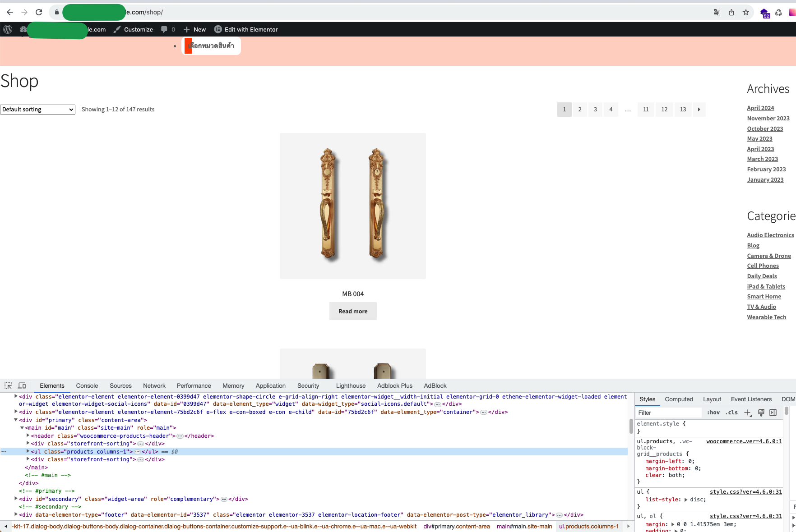
Task: Expand the margin shorthand value triangle
Action: pos(673,524)
